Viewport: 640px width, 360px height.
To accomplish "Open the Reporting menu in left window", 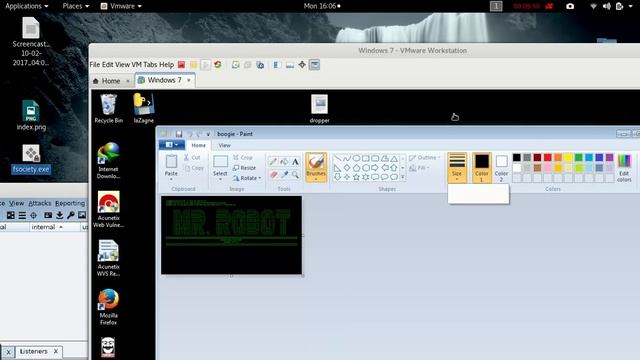I will click(x=70, y=203).
